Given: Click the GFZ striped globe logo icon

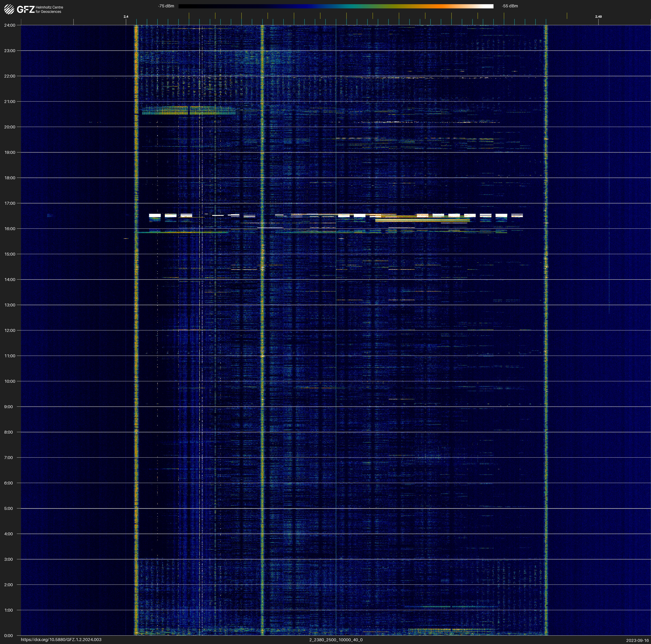Looking at the screenshot, I should (9, 9).
